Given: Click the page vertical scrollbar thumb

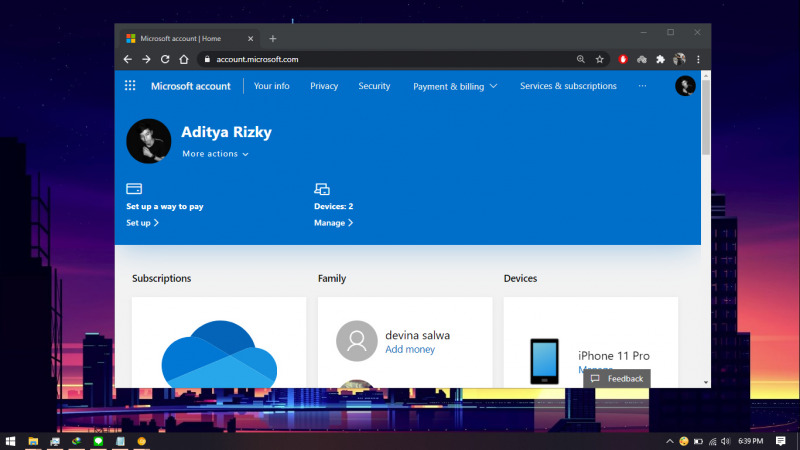Looking at the screenshot, I should point(706,117).
